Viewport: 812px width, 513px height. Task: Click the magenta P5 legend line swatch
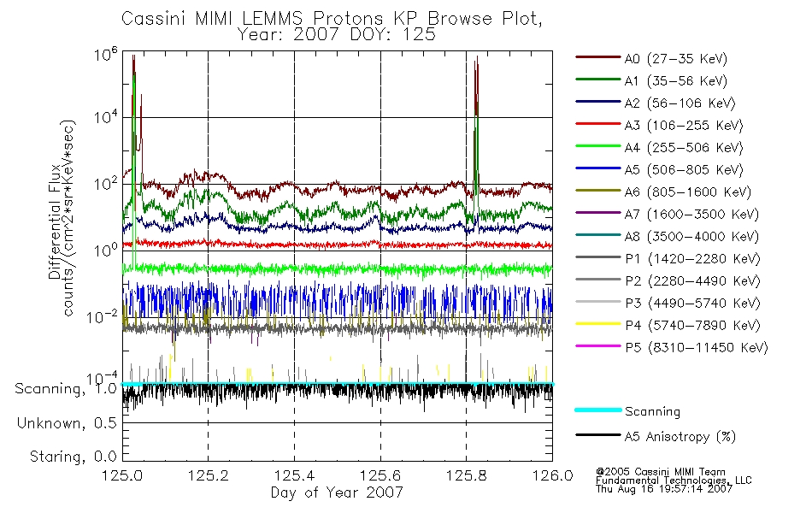pyautogui.click(x=597, y=346)
